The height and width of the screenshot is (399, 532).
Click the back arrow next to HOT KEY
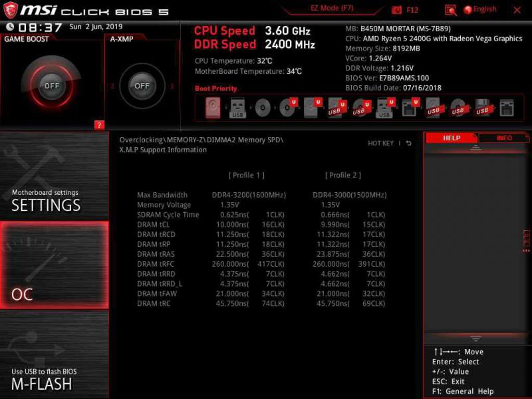(x=408, y=144)
